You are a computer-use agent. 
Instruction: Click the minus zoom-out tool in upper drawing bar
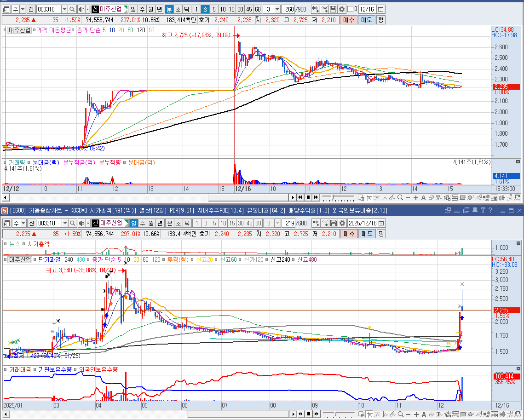[x=408, y=198]
